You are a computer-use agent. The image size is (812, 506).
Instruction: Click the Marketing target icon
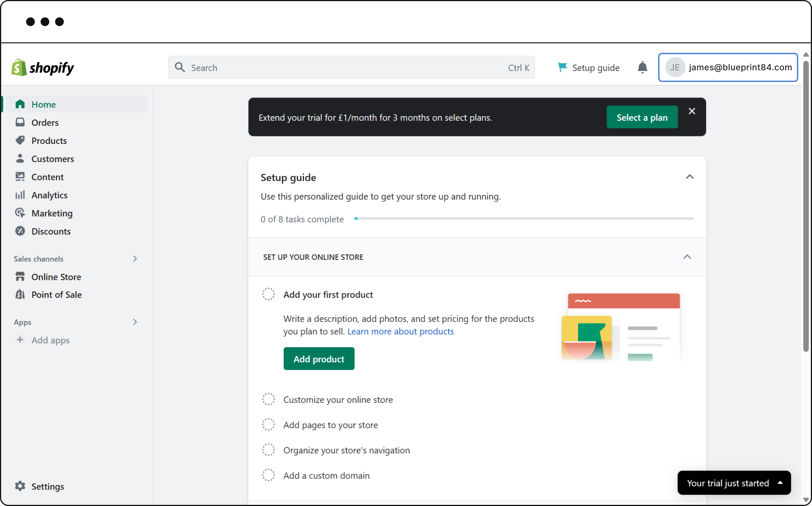(x=20, y=213)
